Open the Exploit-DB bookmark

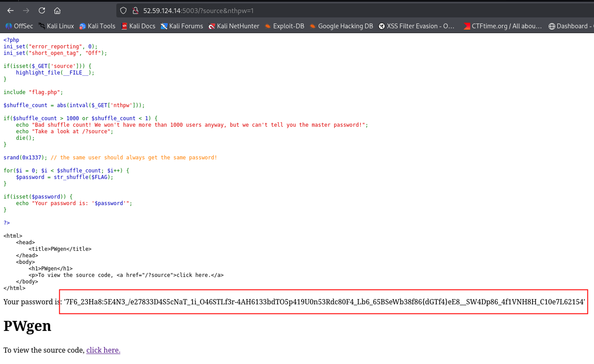pyautogui.click(x=284, y=26)
